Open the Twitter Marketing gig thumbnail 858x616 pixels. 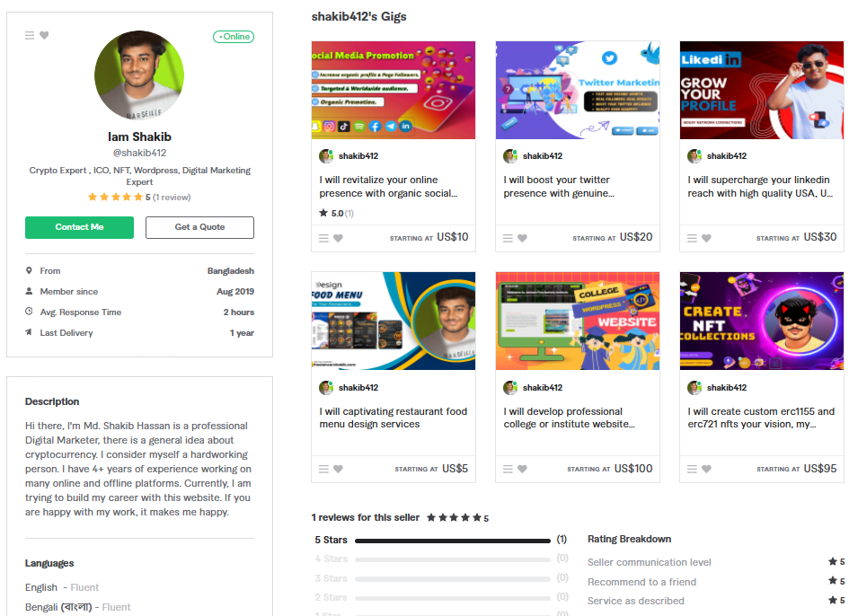[x=578, y=91]
